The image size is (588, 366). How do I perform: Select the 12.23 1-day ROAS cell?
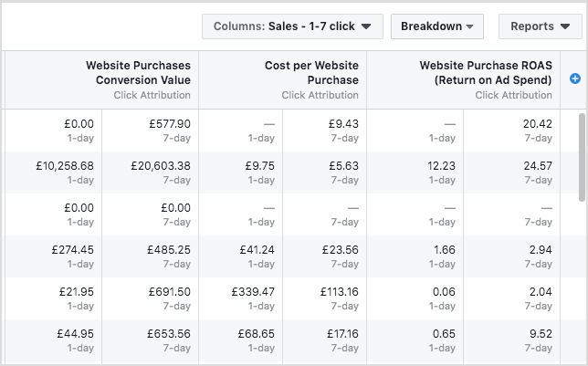(441, 166)
